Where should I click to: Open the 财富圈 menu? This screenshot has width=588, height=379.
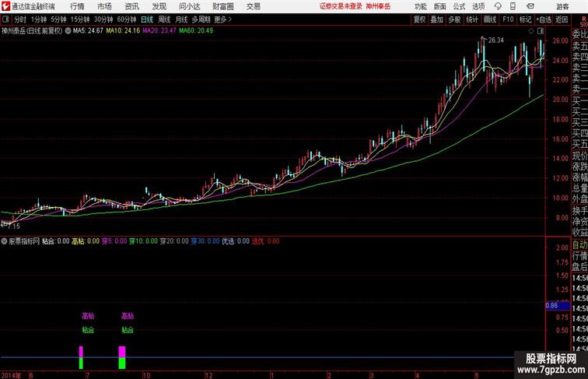[222, 6]
